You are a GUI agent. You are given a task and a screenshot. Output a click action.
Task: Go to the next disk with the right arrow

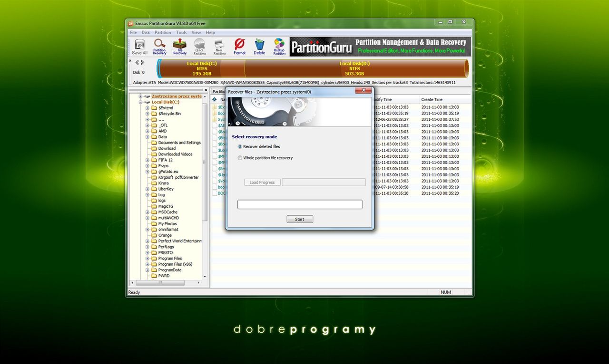pyautogui.click(x=142, y=62)
